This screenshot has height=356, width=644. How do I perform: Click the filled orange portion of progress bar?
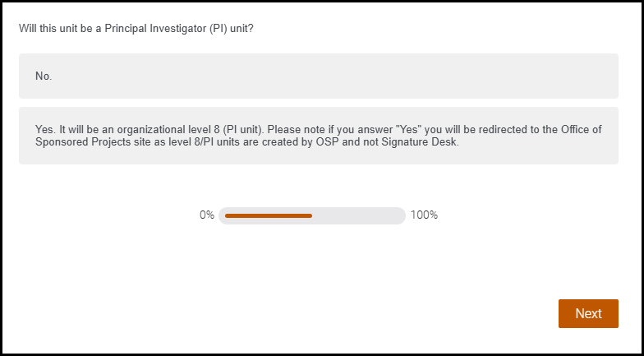[x=269, y=215]
